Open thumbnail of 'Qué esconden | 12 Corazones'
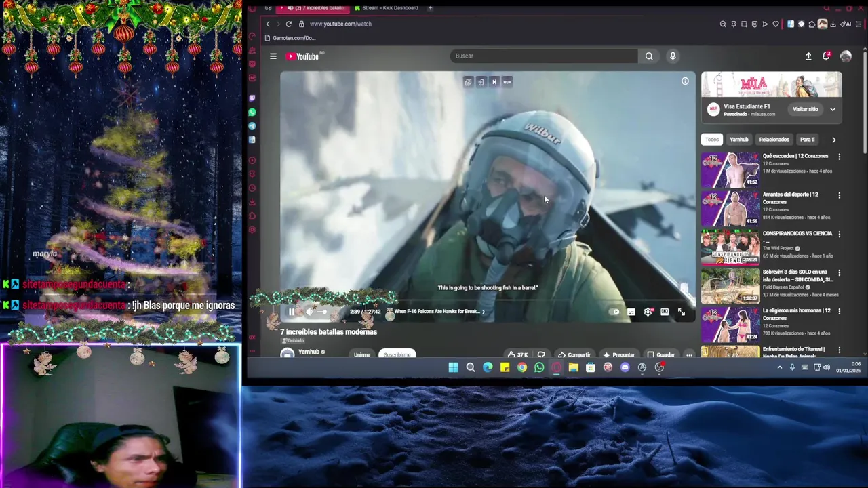The height and width of the screenshot is (488, 868). pos(730,169)
